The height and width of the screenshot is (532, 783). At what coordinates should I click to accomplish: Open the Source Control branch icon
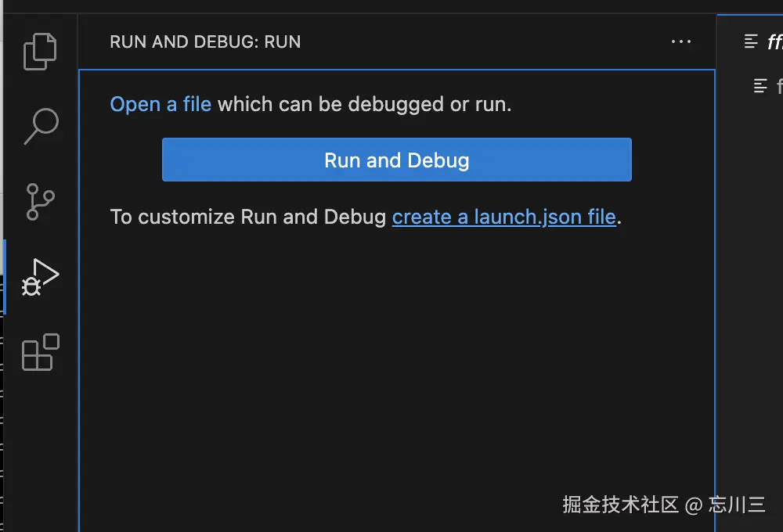[x=41, y=201]
